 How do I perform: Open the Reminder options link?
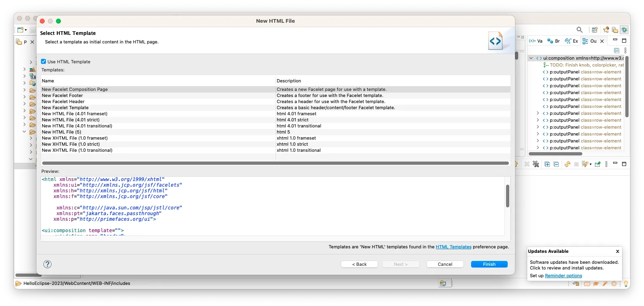[563, 276]
